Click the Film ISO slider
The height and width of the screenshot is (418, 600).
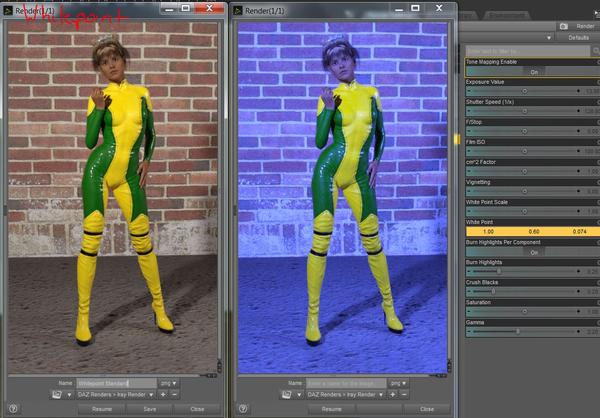524,151
